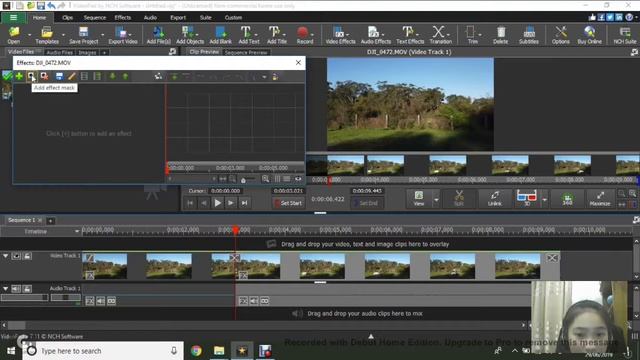Click the Set Start button
The width and height of the screenshot is (640, 360).
click(x=288, y=203)
